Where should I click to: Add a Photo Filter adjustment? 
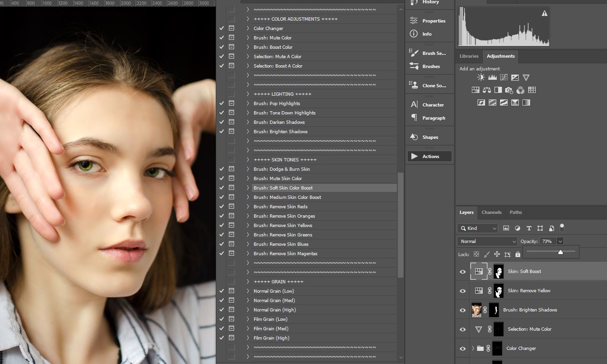click(x=509, y=90)
